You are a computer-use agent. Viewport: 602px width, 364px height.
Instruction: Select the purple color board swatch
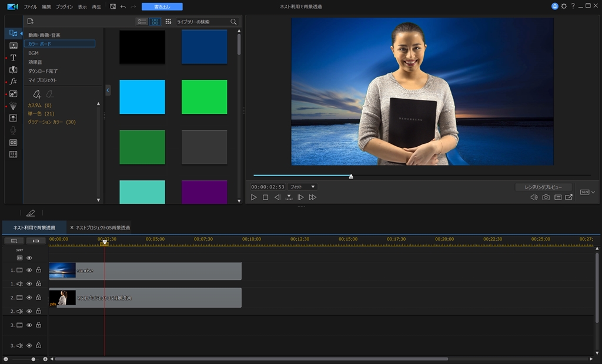[204, 192]
